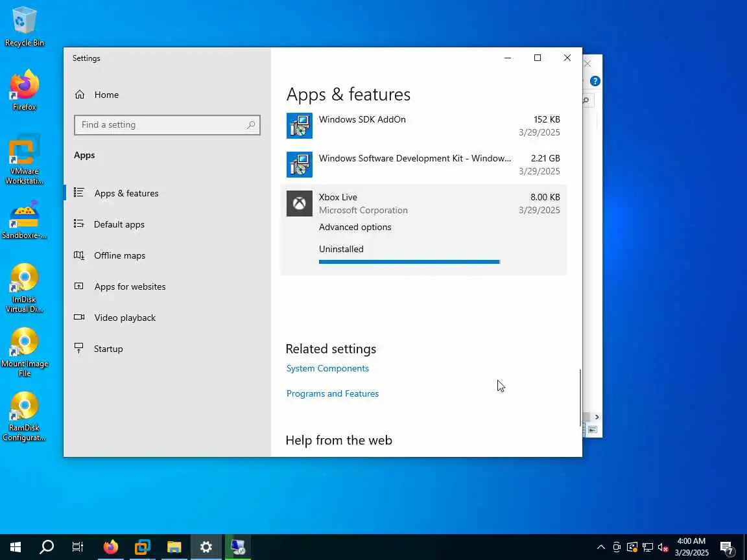The image size is (747, 560).
Task: Open the System Components link
Action: point(327,369)
